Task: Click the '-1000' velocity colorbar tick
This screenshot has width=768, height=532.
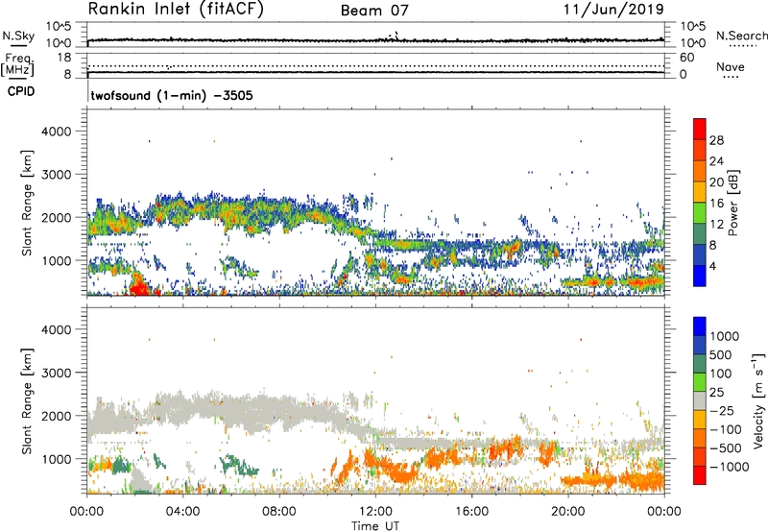Action: 729,467
